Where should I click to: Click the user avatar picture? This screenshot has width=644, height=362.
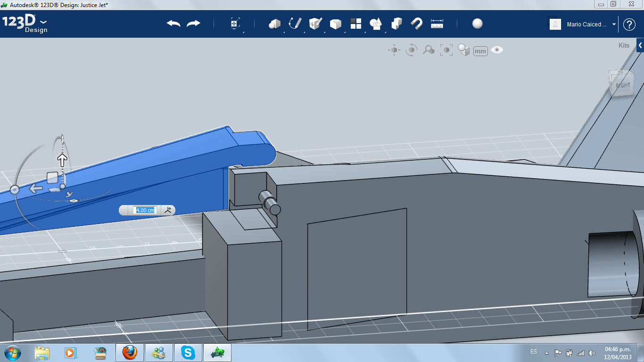[555, 24]
